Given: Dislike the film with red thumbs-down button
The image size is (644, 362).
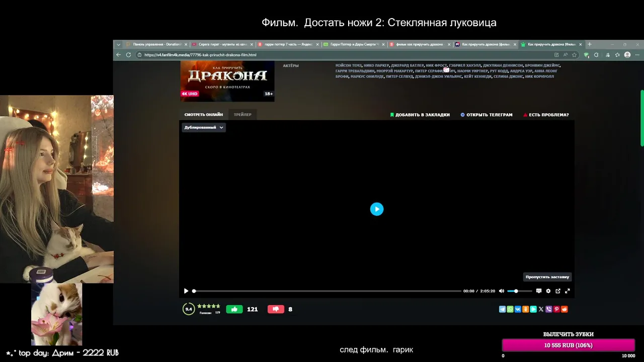Looking at the screenshot, I should (276, 309).
